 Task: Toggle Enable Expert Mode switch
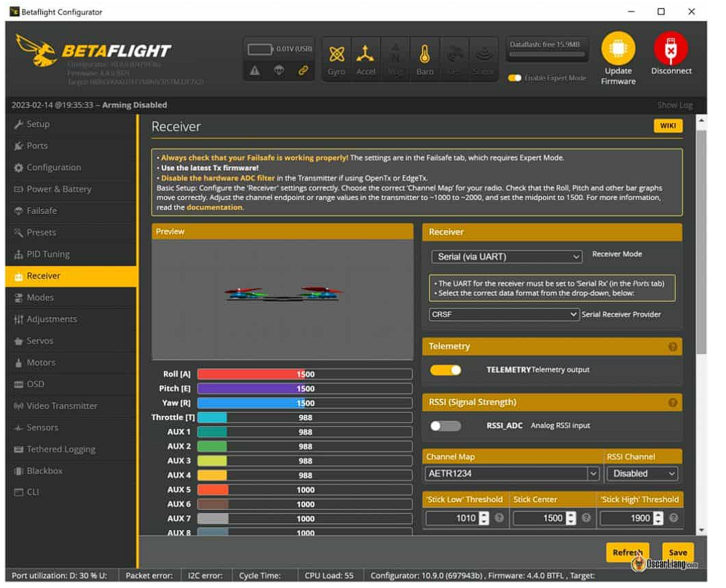tap(515, 79)
